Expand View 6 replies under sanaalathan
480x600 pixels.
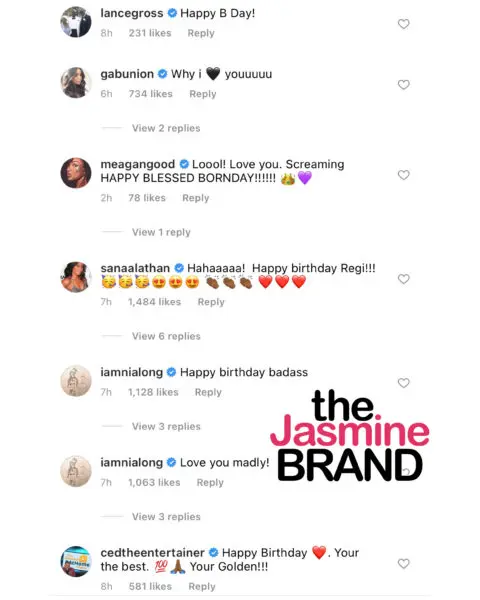166,336
